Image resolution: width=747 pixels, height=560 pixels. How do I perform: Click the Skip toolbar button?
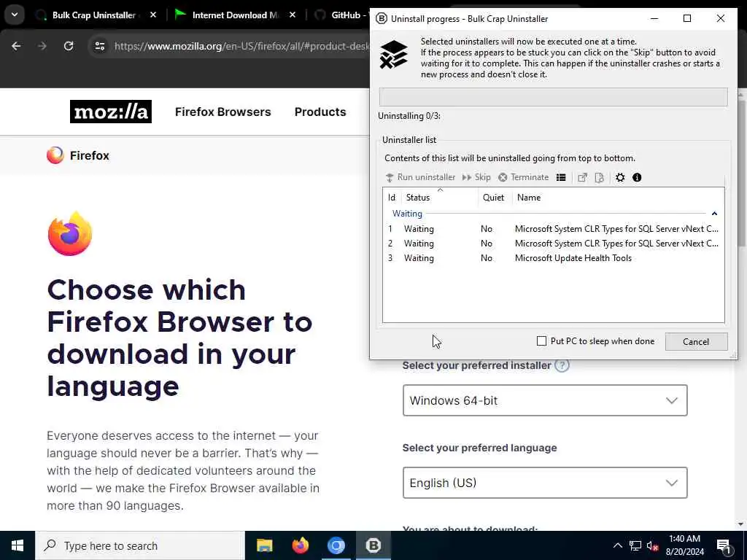(476, 177)
